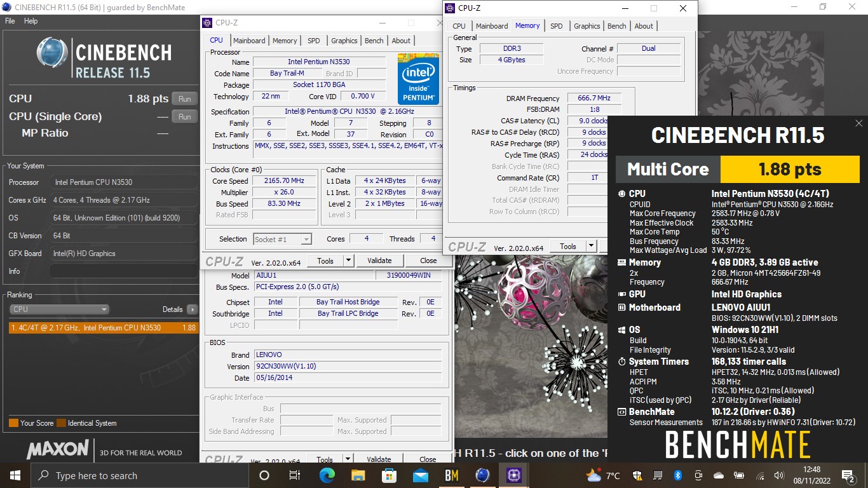The width and height of the screenshot is (868, 488).
Task: Open About tab in CPU-Z Memory window
Action: coord(644,26)
